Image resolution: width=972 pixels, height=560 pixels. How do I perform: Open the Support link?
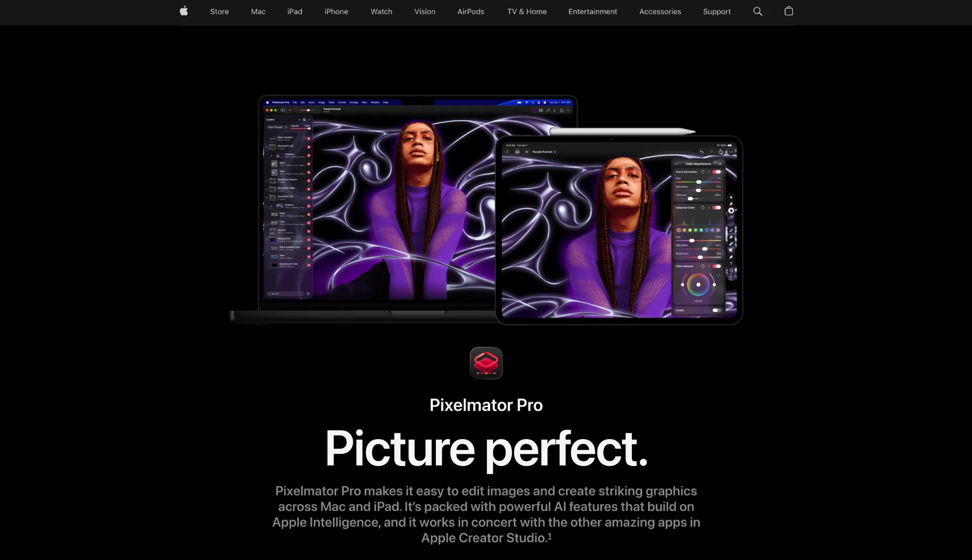(x=717, y=12)
